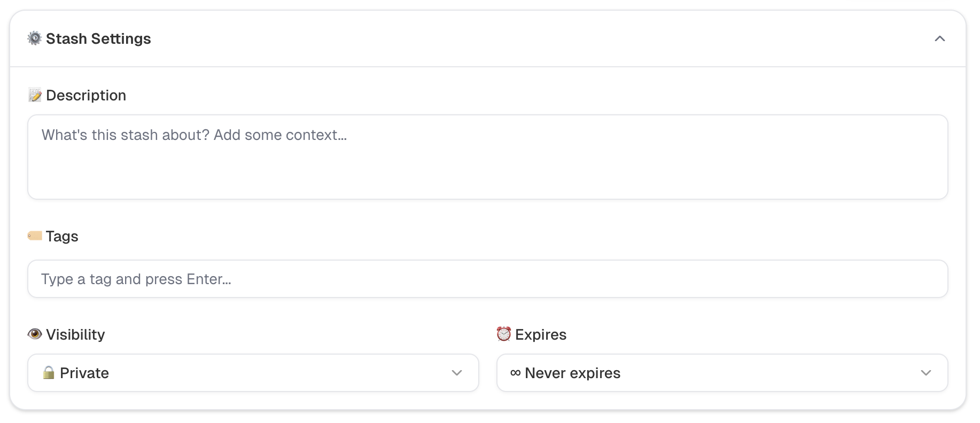Click the Visibility label text

click(x=75, y=334)
